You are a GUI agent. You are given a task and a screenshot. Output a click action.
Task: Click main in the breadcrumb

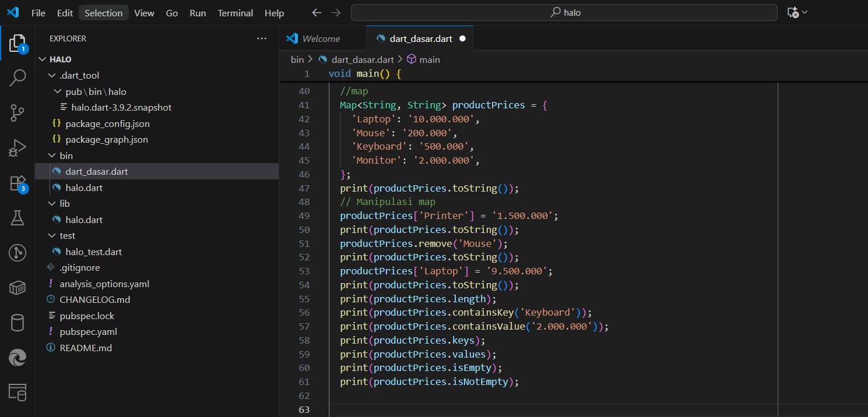click(x=429, y=59)
